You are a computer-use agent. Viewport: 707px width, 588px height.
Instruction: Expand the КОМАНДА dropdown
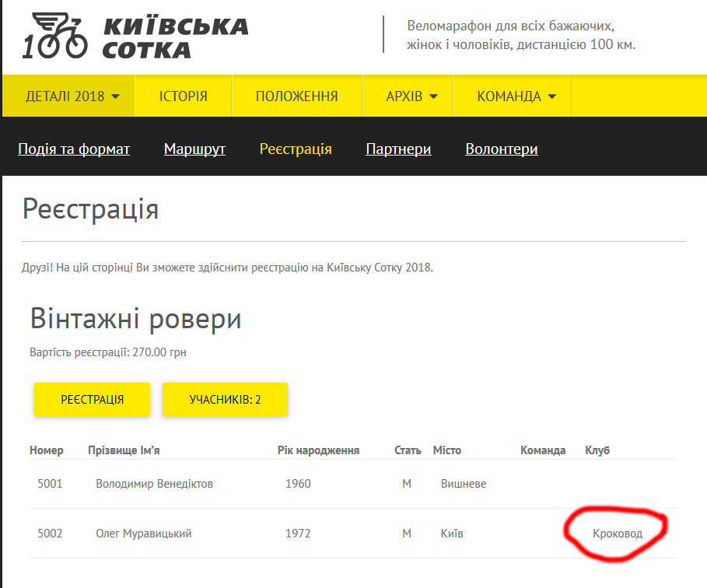point(516,96)
